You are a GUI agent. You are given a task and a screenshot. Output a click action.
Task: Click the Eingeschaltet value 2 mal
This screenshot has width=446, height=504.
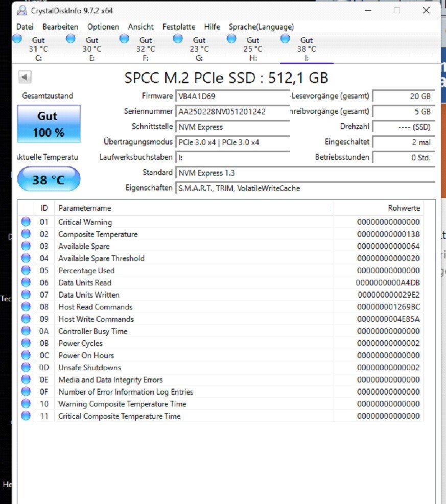tap(404, 142)
